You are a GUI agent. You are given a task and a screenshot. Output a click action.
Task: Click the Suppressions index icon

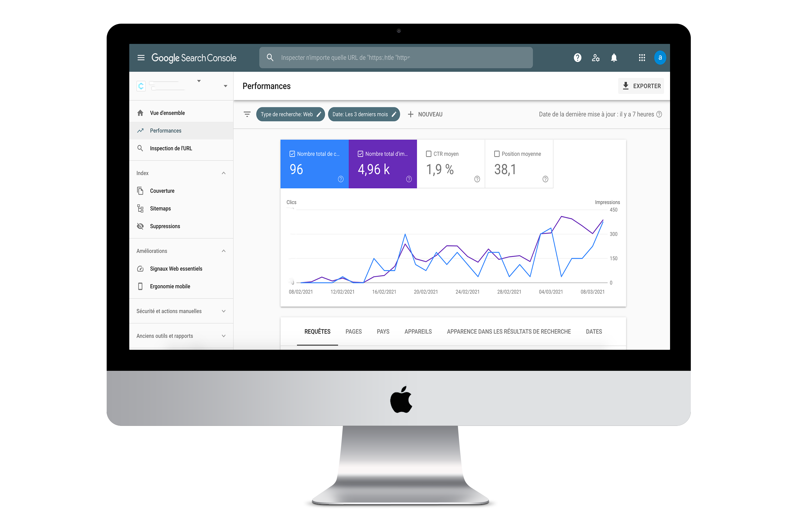140,226
